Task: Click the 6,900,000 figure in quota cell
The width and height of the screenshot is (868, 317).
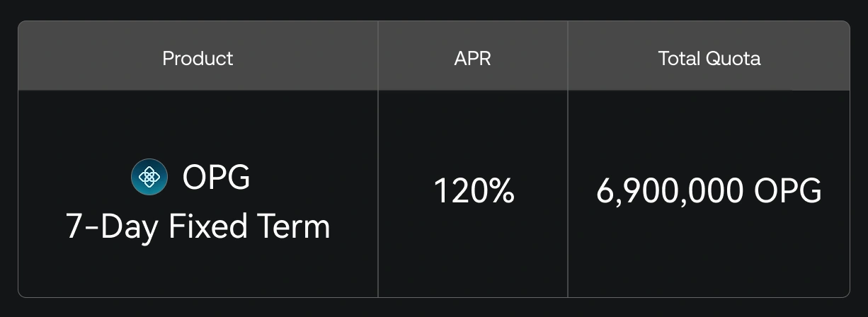Action: (x=670, y=191)
